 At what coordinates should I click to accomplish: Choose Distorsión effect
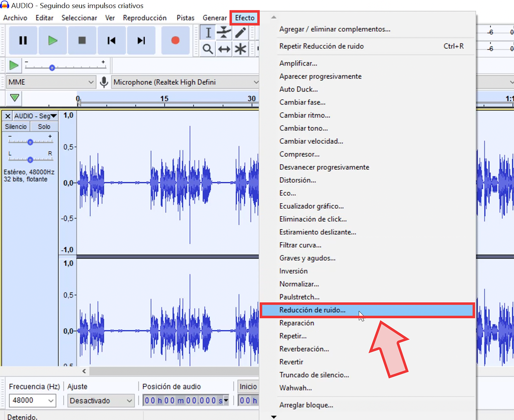[x=367, y=180]
